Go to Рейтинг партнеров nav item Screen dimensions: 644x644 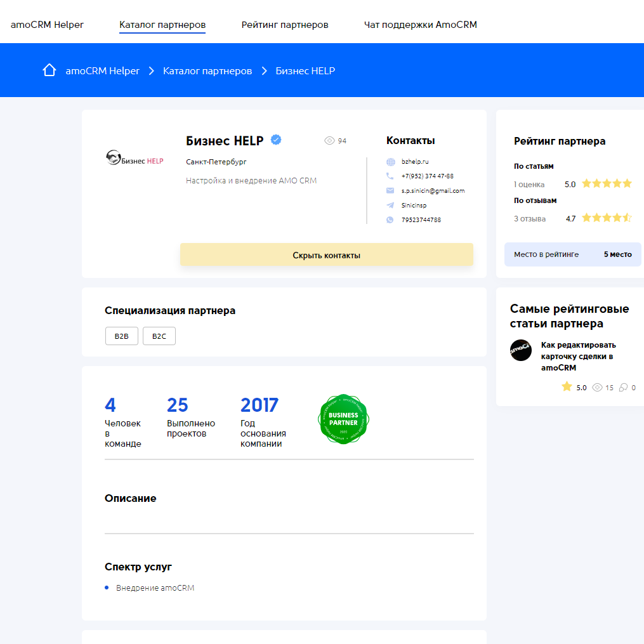[285, 25]
